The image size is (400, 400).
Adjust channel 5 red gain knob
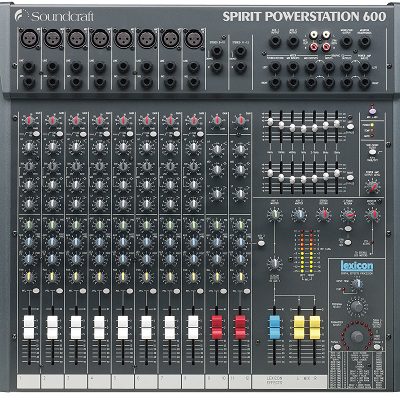123,120
